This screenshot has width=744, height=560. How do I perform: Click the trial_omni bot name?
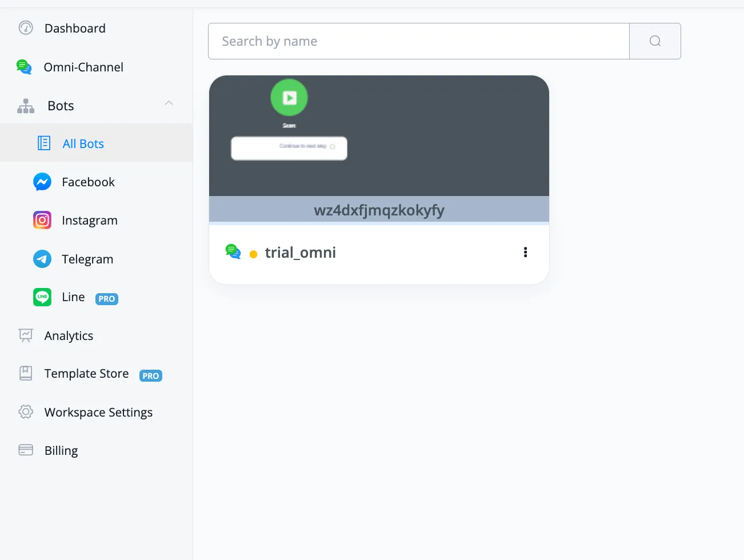point(301,253)
